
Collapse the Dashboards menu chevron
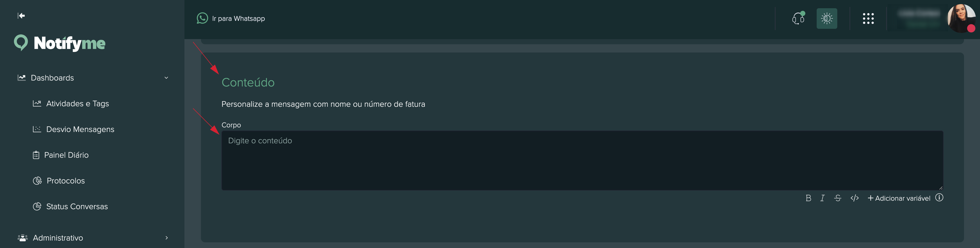pyautogui.click(x=166, y=78)
